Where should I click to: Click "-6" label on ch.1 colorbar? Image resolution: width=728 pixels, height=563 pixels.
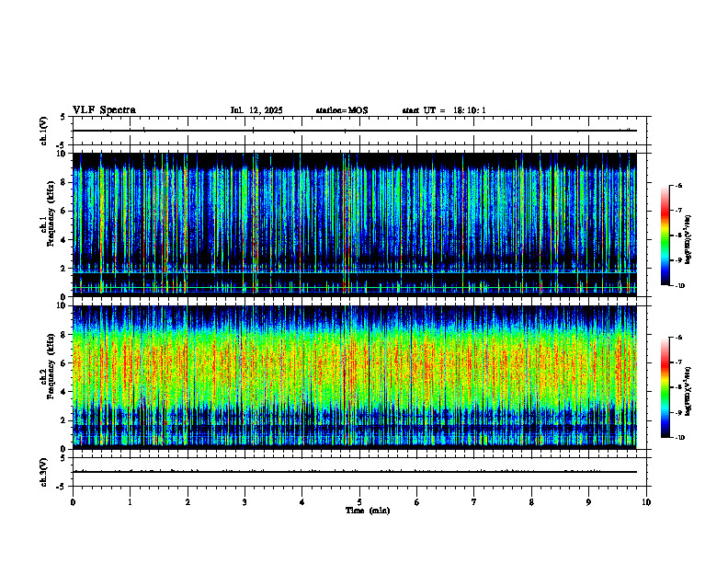pos(678,185)
